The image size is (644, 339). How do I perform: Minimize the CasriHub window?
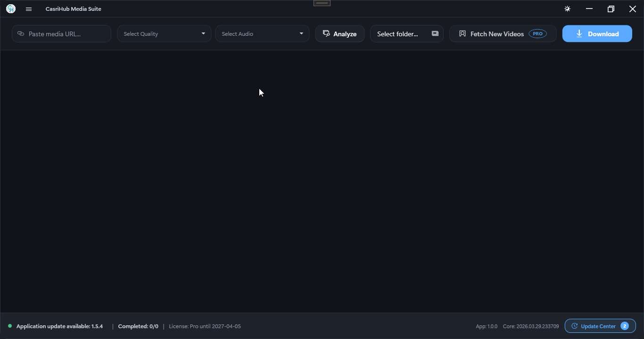pos(589,9)
